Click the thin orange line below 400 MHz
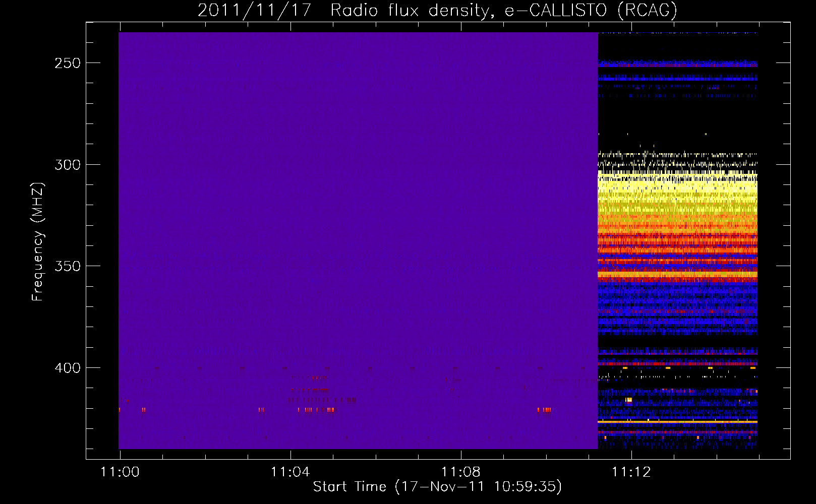The width and height of the screenshot is (816, 504). (x=677, y=421)
